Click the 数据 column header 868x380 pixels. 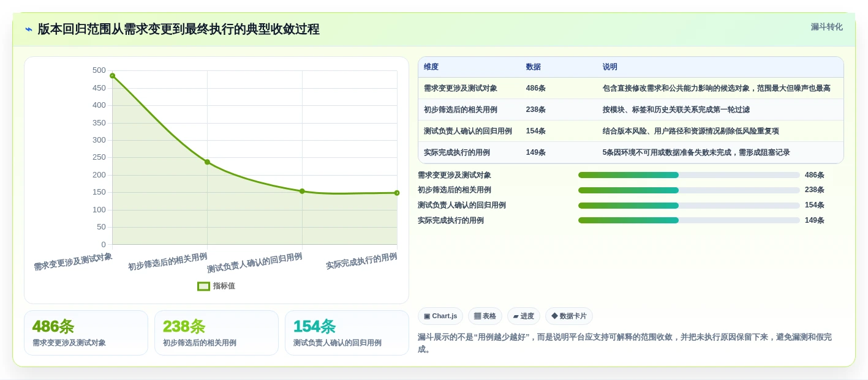[x=534, y=67]
